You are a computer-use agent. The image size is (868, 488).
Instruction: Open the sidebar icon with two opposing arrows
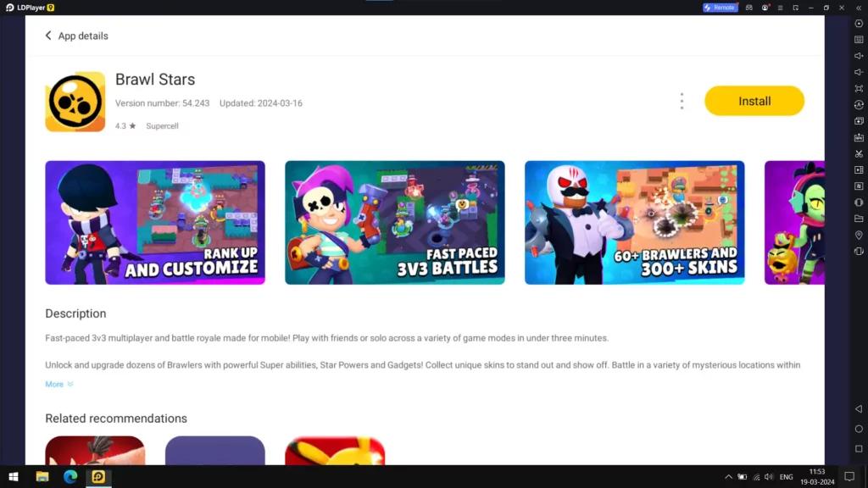[x=859, y=186]
